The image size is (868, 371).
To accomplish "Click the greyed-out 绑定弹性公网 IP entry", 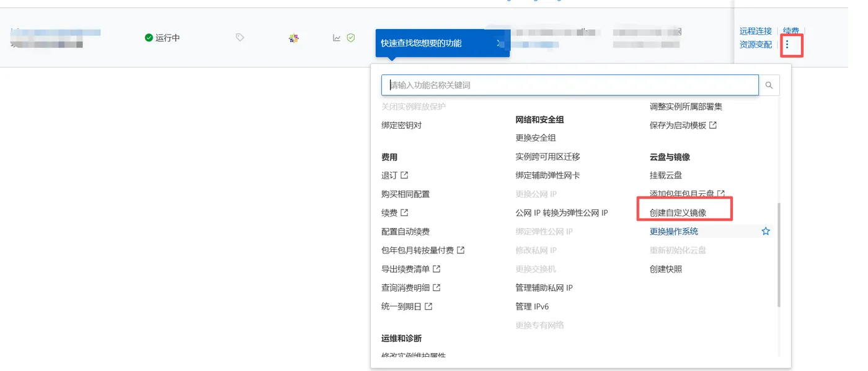I will [544, 232].
